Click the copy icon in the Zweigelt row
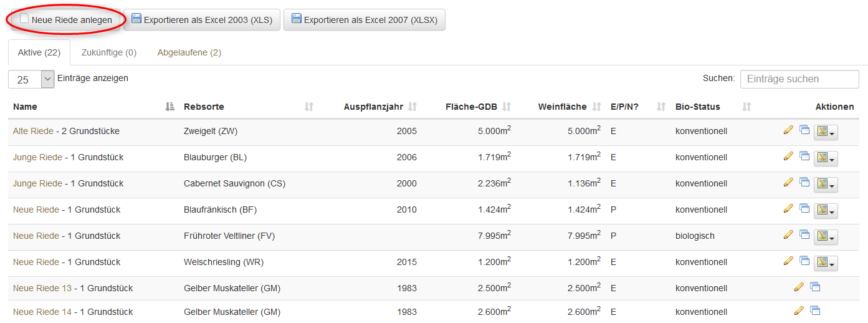Image resolution: width=868 pixels, height=323 pixels. point(804,130)
